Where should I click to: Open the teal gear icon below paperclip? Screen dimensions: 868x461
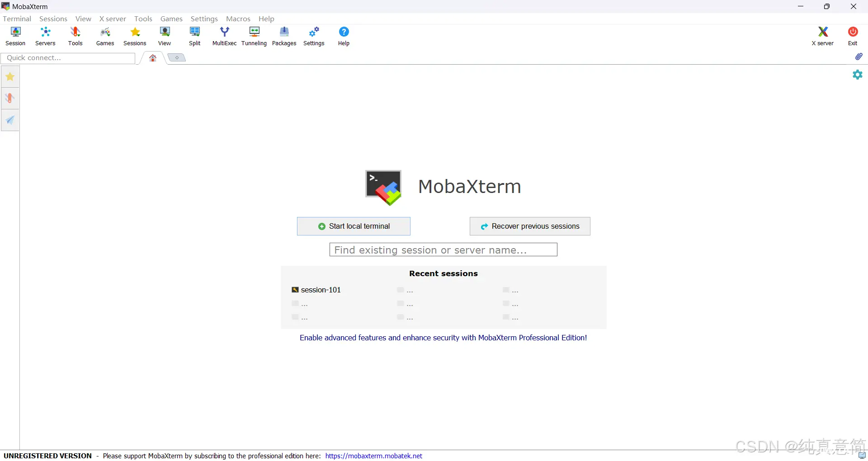point(858,75)
